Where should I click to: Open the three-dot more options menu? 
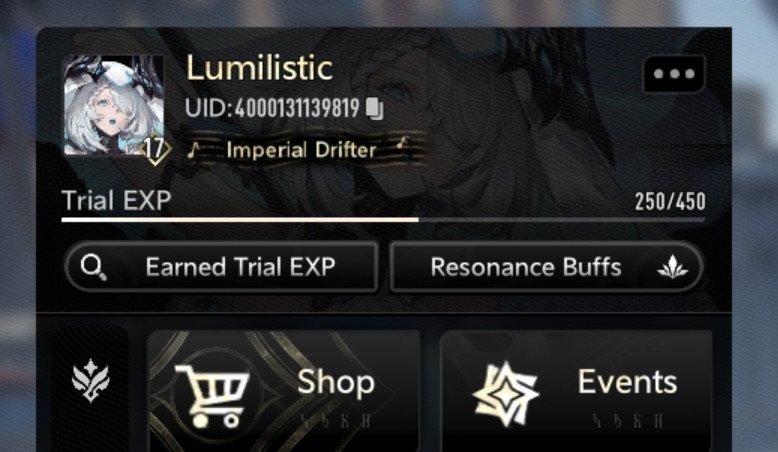(674, 74)
